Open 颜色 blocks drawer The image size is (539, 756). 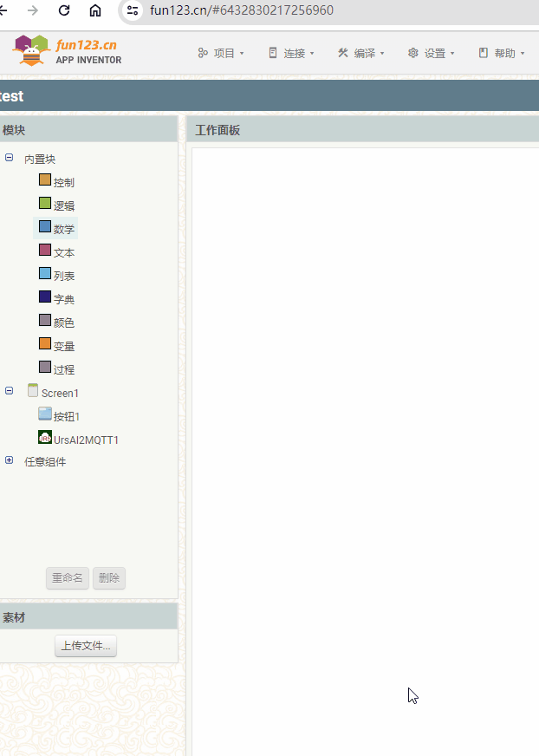click(x=63, y=323)
